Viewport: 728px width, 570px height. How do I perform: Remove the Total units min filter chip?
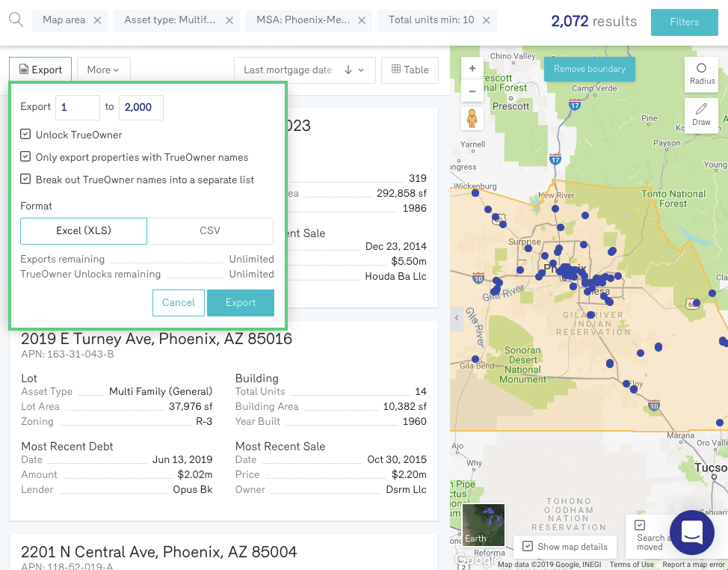click(486, 20)
